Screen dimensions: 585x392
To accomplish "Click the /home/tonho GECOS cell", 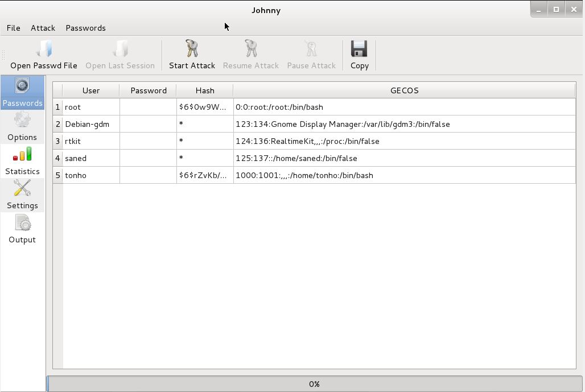I will (405, 175).
